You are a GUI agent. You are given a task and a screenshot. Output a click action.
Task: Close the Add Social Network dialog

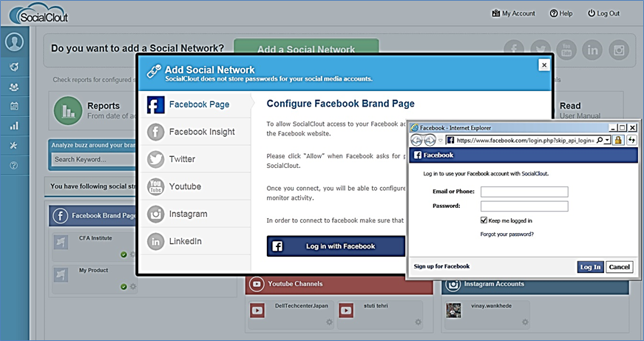(x=543, y=65)
